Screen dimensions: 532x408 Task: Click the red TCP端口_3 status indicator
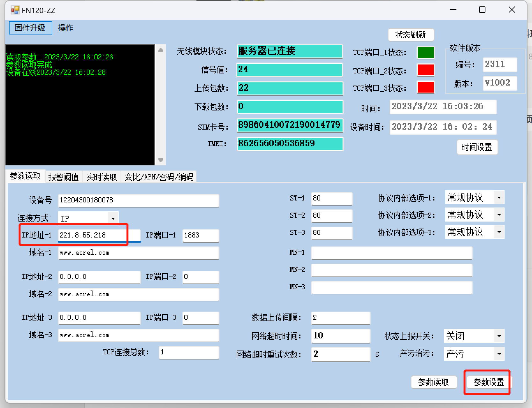(425, 87)
